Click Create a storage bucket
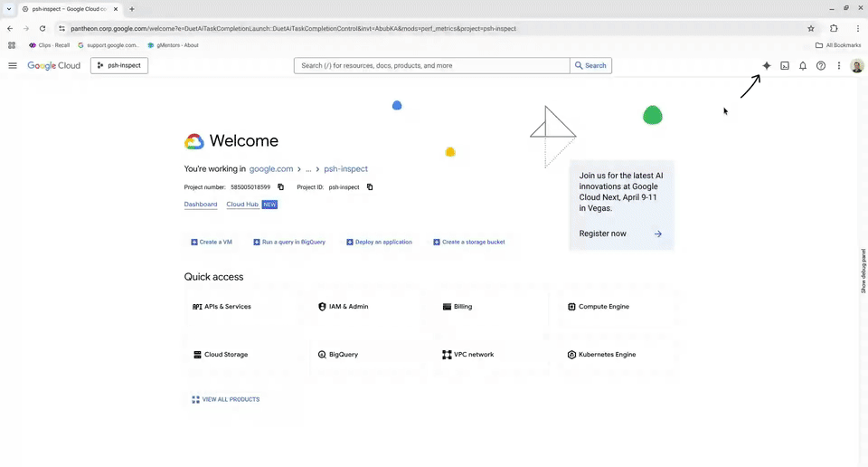The height and width of the screenshot is (467, 868). (469, 242)
